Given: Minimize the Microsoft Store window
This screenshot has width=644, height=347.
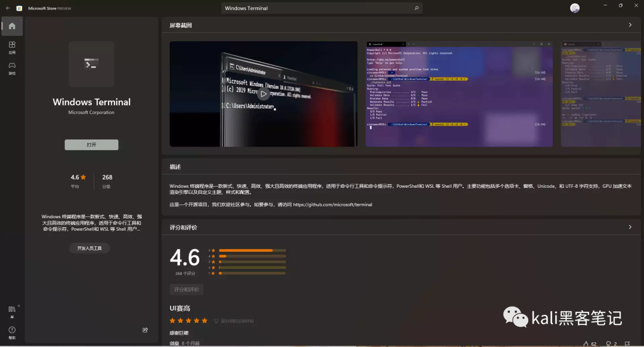Looking at the screenshot, I should click(605, 5).
